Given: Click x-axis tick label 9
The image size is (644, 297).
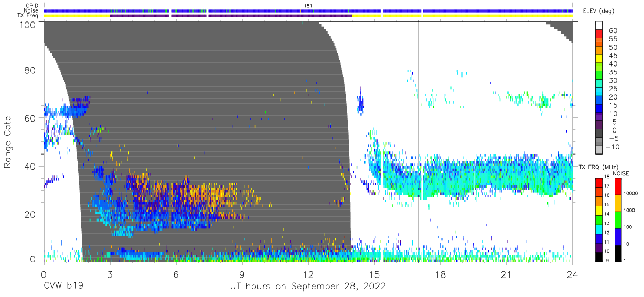Looking at the screenshot, I should click(x=242, y=274).
